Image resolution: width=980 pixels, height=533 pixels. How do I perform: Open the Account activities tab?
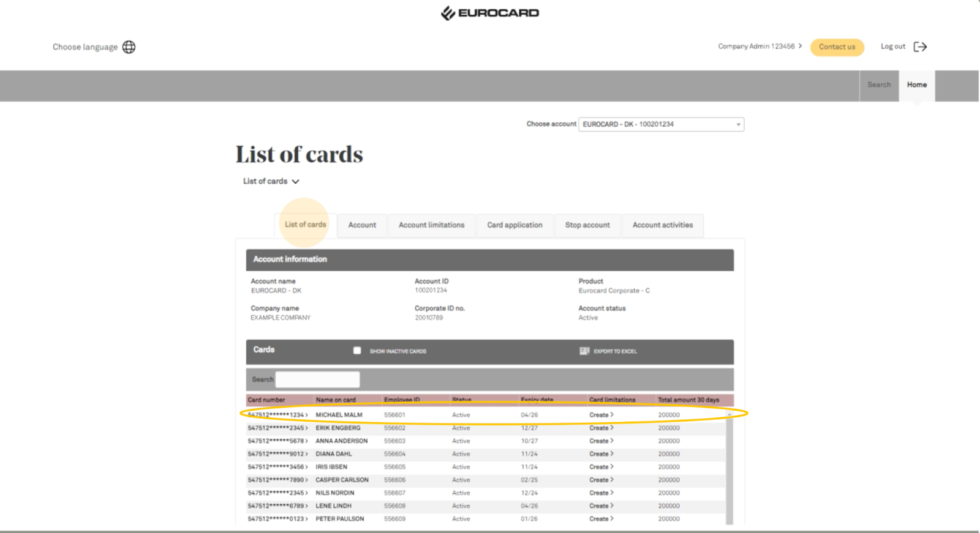[663, 225]
